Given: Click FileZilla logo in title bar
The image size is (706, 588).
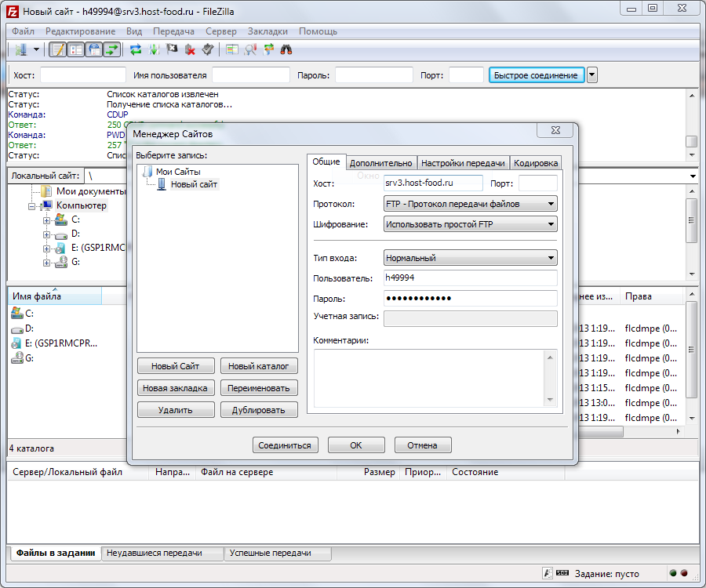Looking at the screenshot, I should point(12,12).
